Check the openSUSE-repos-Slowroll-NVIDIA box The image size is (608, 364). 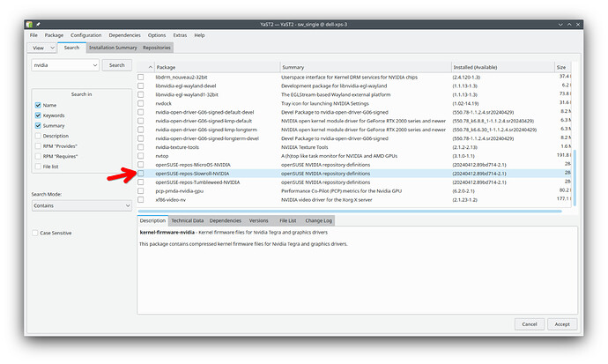[141, 174]
